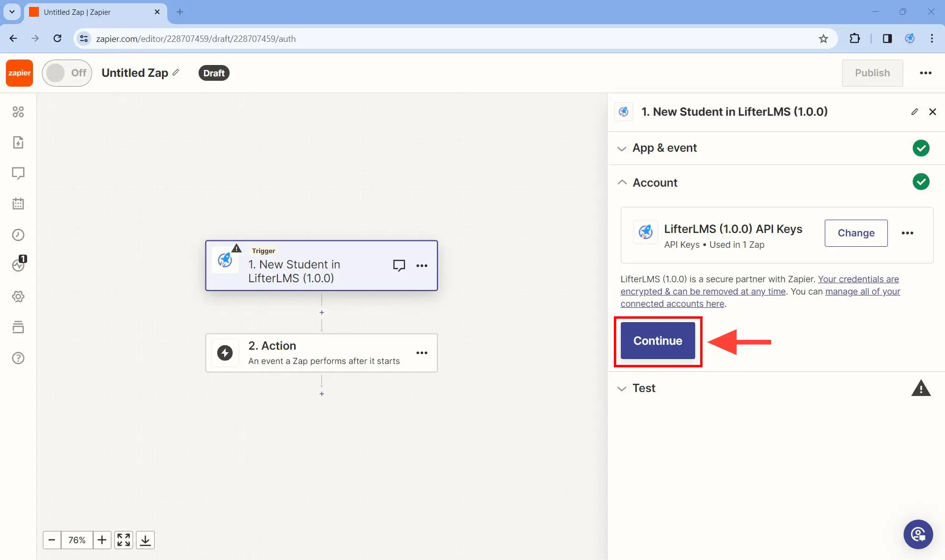The width and height of the screenshot is (945, 560).
Task: Open the support chat bubble icon
Action: coord(918,534)
